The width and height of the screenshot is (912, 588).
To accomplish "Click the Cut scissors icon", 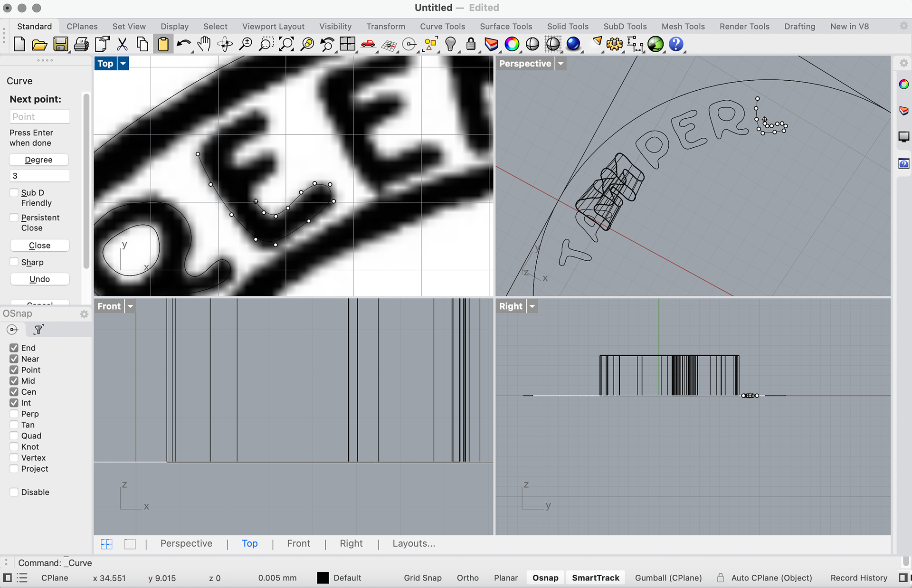I will click(x=122, y=44).
